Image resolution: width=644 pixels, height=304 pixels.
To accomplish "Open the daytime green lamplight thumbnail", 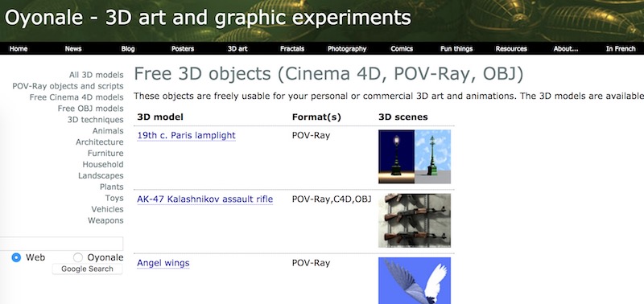I will coord(432,156).
